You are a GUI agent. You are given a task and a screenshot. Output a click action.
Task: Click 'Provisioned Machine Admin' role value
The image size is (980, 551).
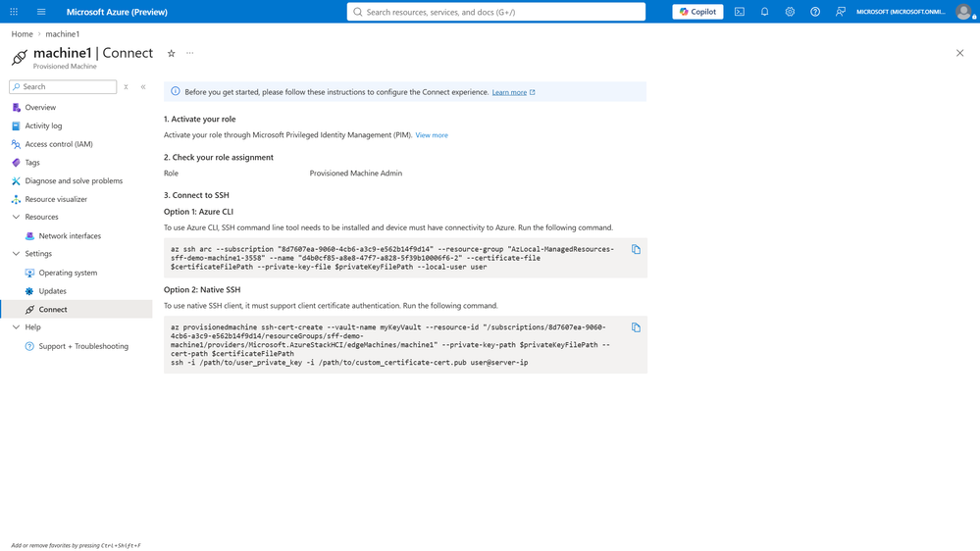pyautogui.click(x=356, y=174)
